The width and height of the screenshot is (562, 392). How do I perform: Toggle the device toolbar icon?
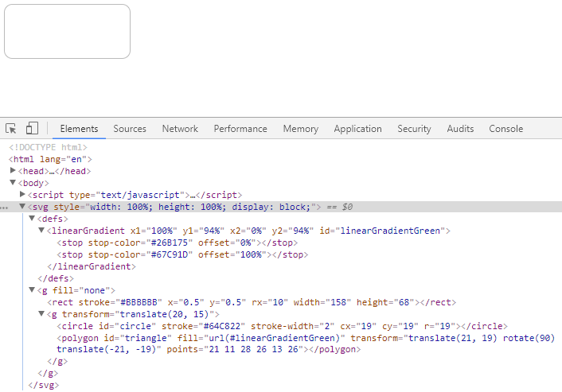[32, 128]
